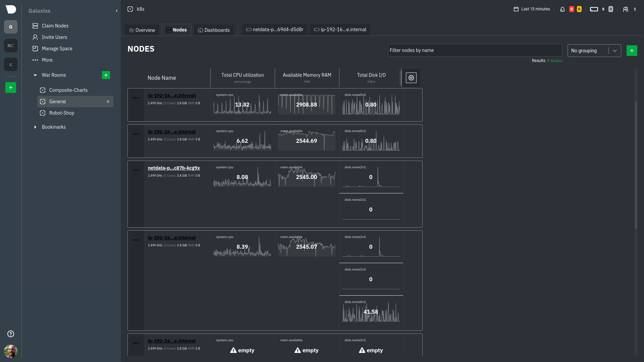Click ellipsis menu for netdata-p...c87b-kcg9x
Image resolution: width=644 pixels, height=362 pixels.
coord(136,170)
